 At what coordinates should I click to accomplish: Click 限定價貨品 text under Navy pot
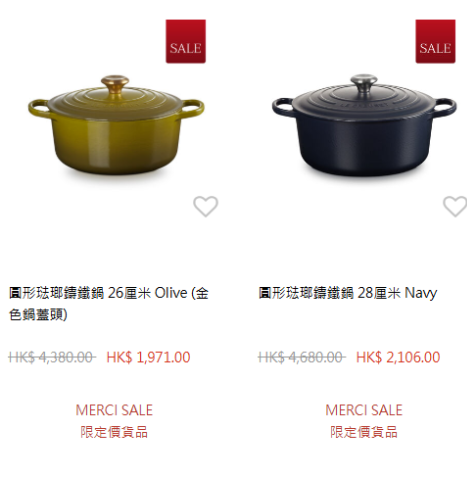364,432
